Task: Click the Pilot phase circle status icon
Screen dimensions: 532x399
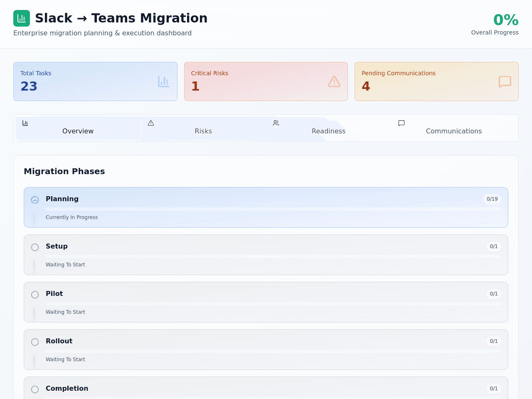Action: click(x=35, y=295)
